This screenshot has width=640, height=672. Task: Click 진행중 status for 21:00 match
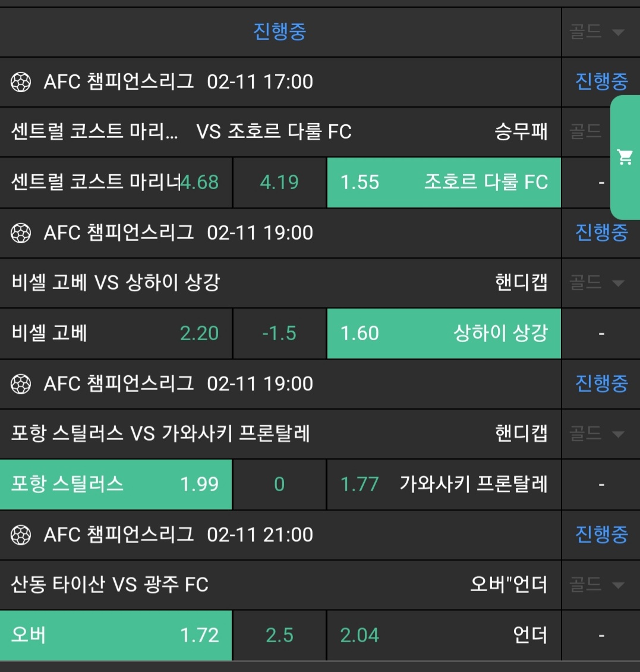pos(601,535)
